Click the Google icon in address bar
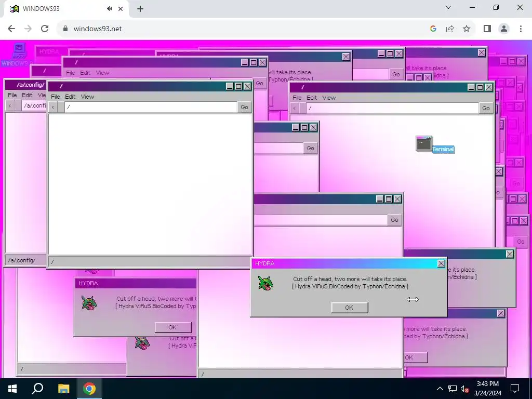Image resolution: width=532 pixels, height=399 pixels. pos(433,29)
